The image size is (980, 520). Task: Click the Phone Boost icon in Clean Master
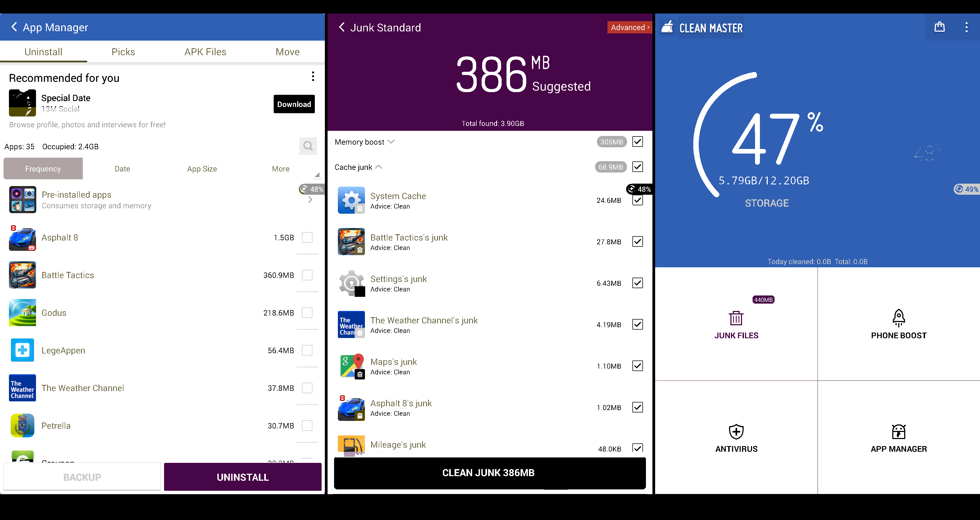point(898,318)
